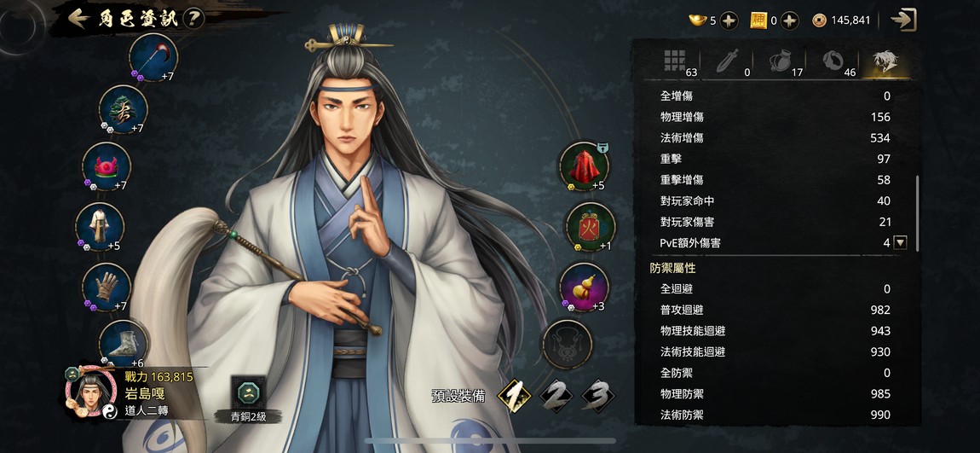This screenshot has height=453, width=980.
Task: Switch to preset equipment set 3
Action: point(598,396)
